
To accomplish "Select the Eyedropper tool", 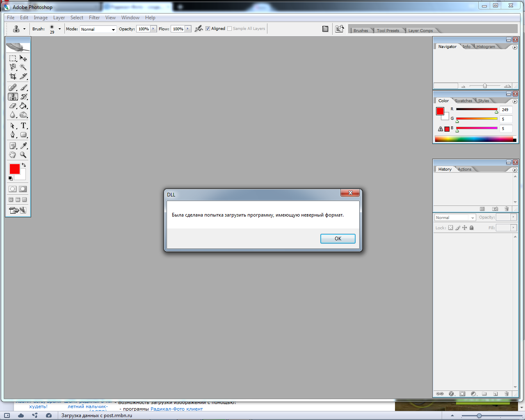I will pos(23,146).
